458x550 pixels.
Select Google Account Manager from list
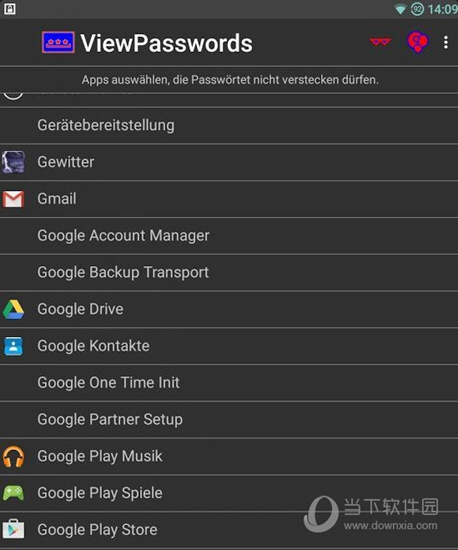(229, 236)
